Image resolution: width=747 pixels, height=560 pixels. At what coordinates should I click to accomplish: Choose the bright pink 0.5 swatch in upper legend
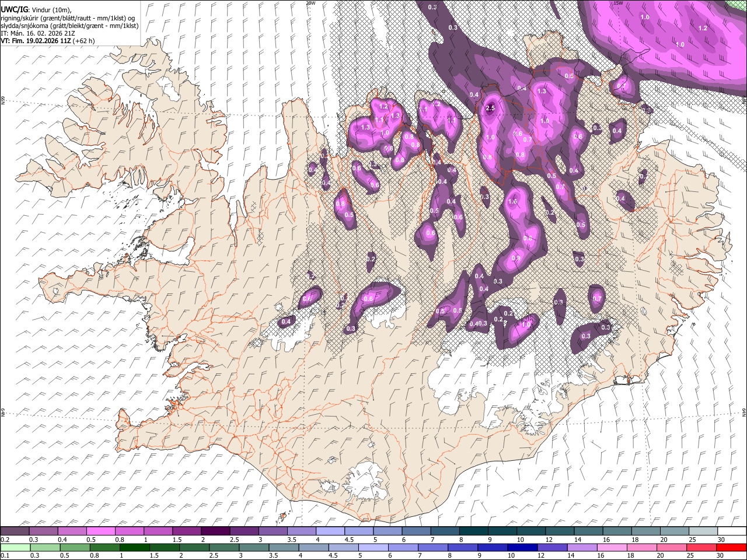100,531
